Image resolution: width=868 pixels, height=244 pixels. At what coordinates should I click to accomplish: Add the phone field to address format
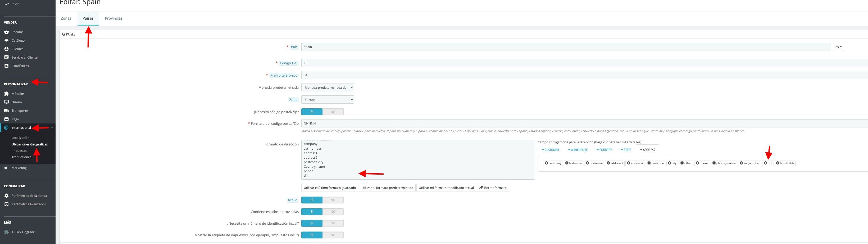[702, 163]
